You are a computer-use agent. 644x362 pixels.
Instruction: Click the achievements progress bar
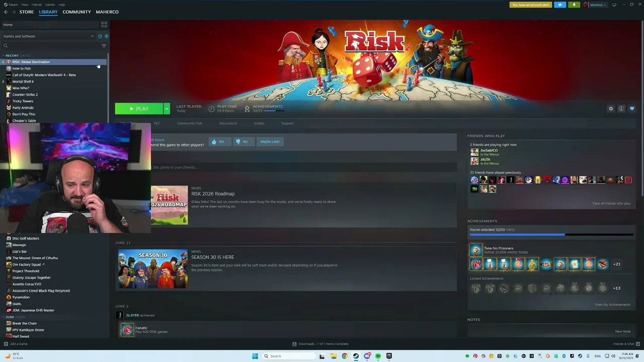551,235
